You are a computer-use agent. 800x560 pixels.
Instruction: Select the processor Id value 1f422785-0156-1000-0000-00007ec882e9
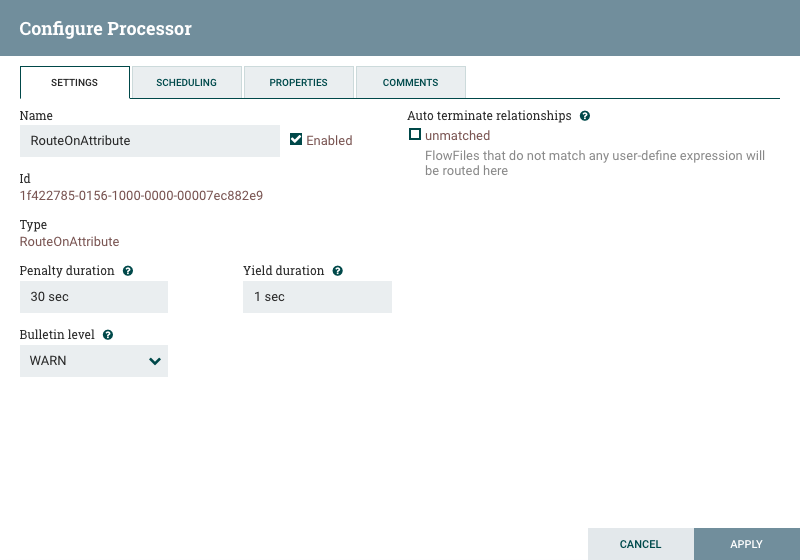[141, 196]
